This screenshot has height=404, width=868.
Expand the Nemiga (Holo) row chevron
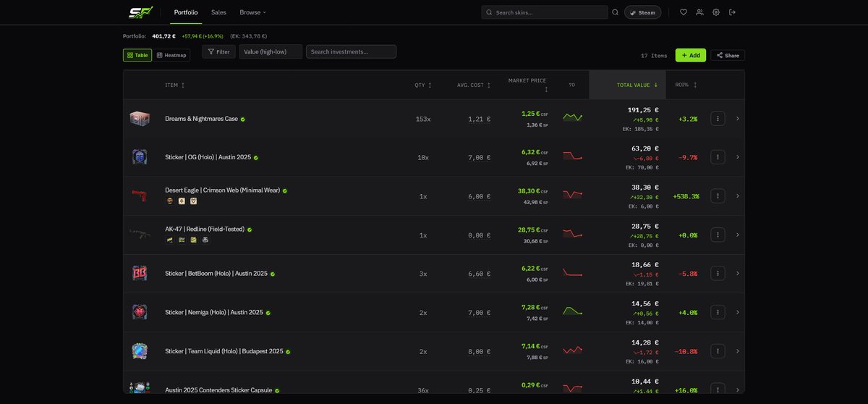click(x=737, y=312)
